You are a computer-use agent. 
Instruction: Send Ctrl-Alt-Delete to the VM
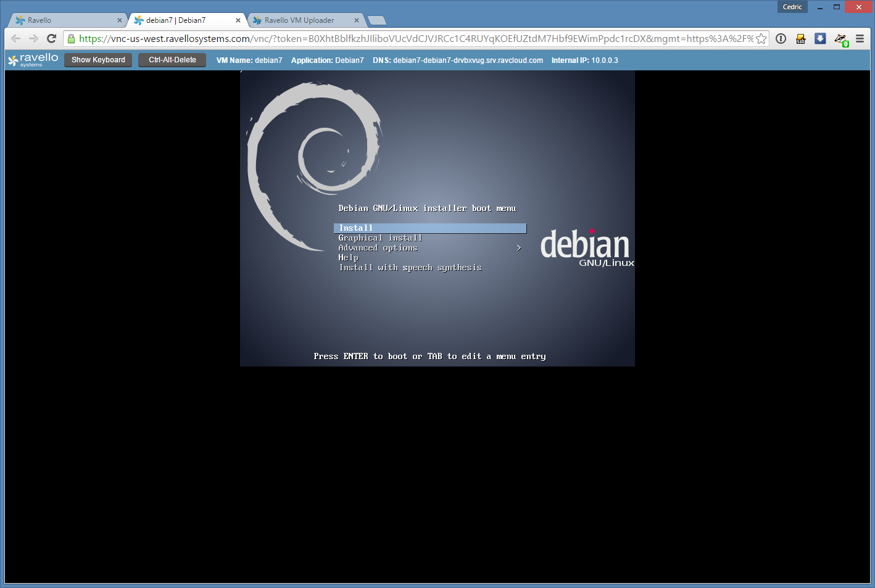coord(172,60)
